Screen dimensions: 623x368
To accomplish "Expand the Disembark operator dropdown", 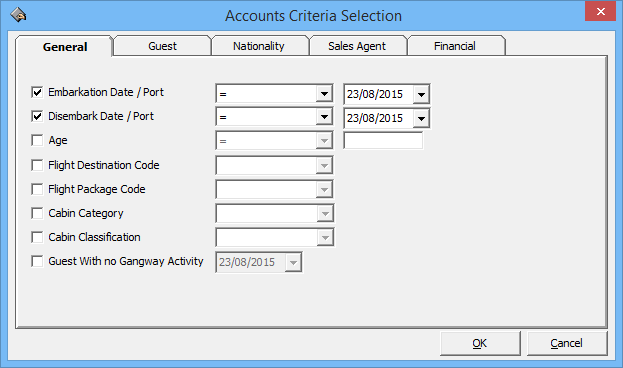I will pyautogui.click(x=324, y=117).
